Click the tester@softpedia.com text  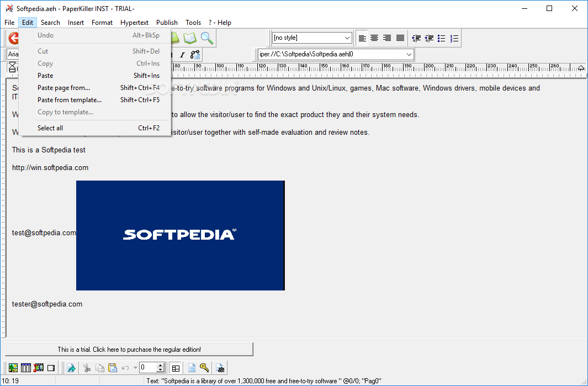click(47, 304)
